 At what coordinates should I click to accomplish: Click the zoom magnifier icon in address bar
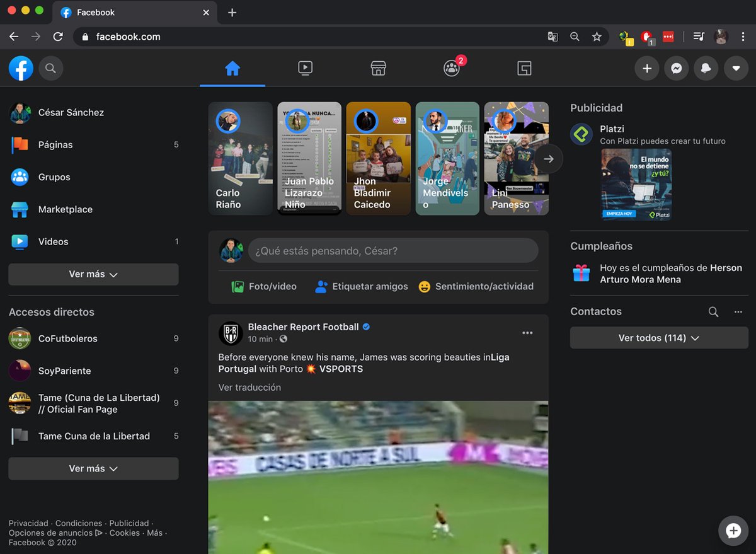pos(575,37)
